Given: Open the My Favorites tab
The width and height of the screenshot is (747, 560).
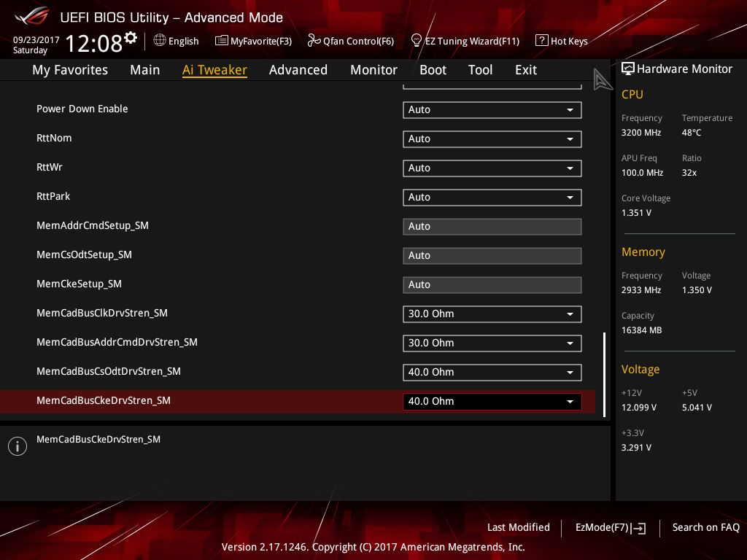Looking at the screenshot, I should [x=70, y=70].
